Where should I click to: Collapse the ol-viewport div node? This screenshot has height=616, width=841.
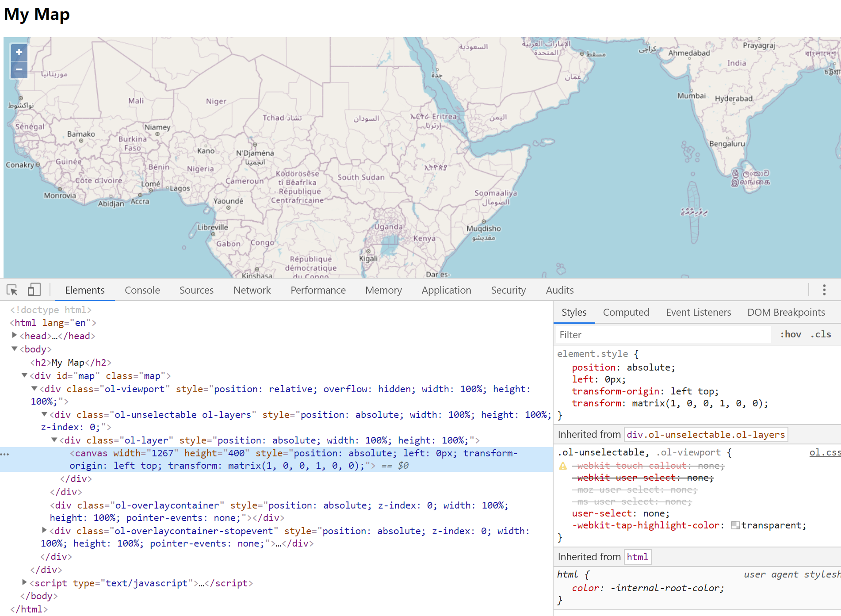[34, 389]
